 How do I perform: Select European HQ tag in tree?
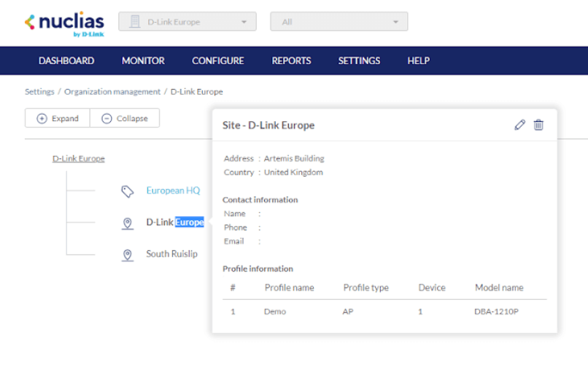point(173,190)
